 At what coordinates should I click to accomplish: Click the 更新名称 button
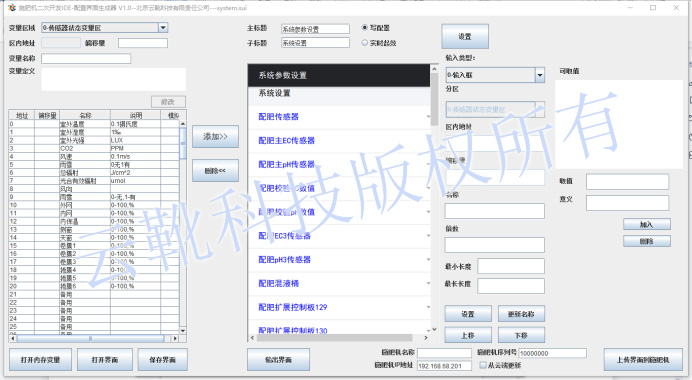tap(521, 314)
